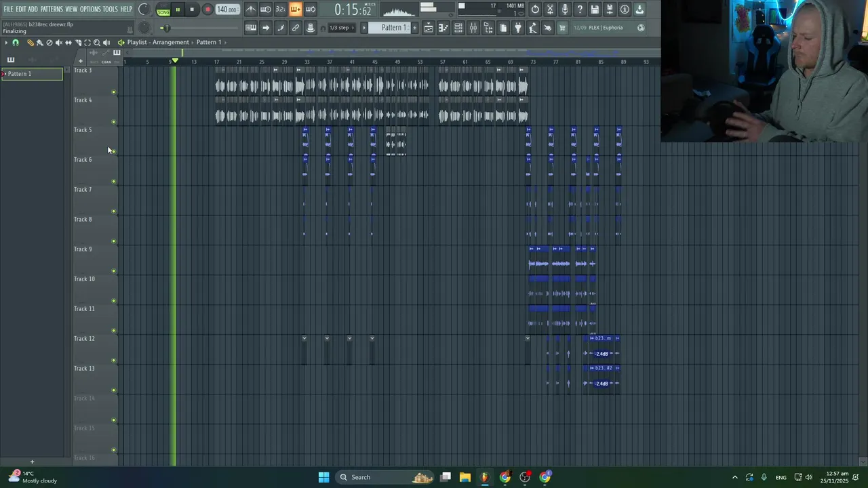
Task: Open the project info icon
Action: (x=625, y=9)
